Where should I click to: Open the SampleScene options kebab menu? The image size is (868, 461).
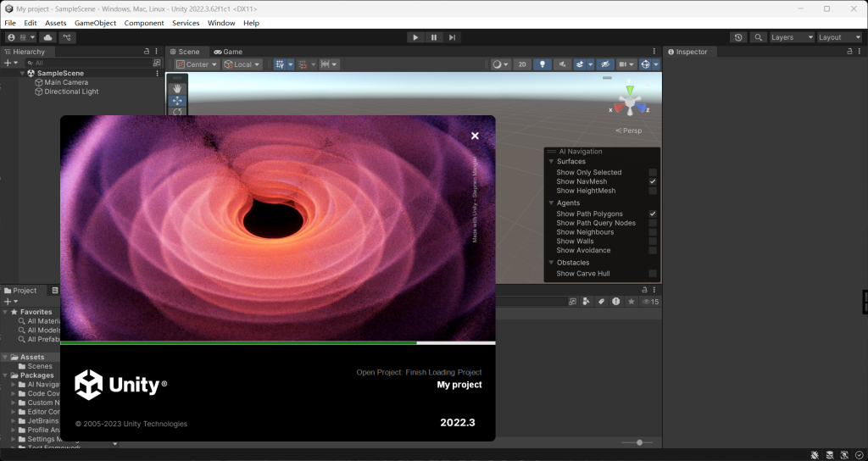point(157,73)
